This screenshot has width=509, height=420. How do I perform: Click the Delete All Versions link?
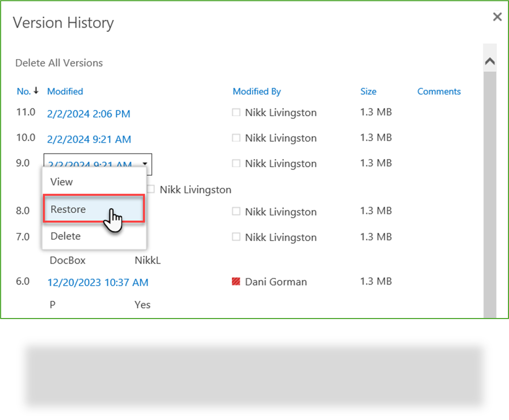pyautogui.click(x=59, y=63)
